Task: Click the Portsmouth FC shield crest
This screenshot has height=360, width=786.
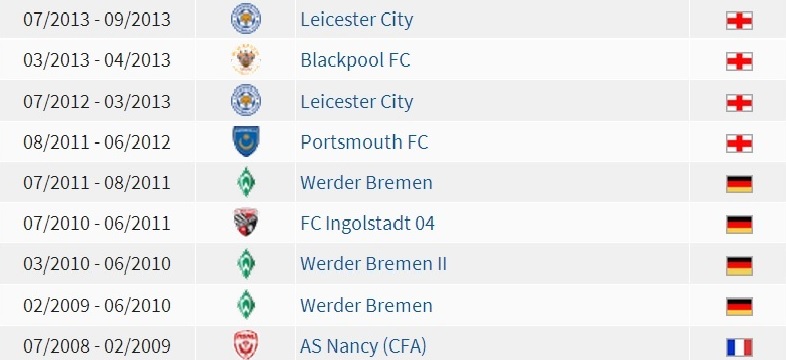Action: coord(246,141)
